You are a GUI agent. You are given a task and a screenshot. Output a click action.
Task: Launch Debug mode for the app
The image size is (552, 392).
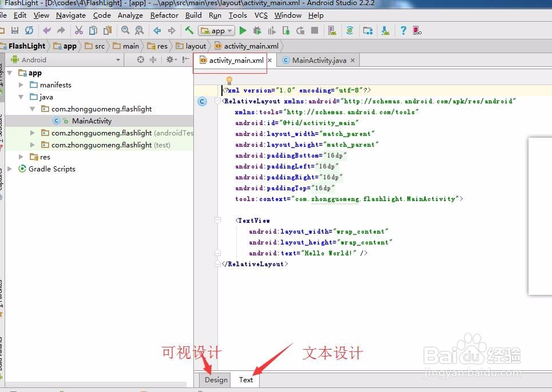coord(256,31)
